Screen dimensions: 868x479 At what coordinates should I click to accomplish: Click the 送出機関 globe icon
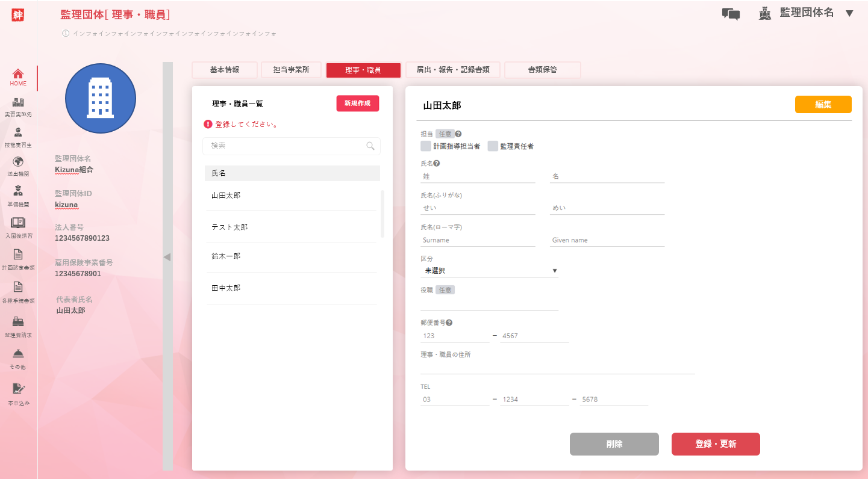pyautogui.click(x=18, y=161)
